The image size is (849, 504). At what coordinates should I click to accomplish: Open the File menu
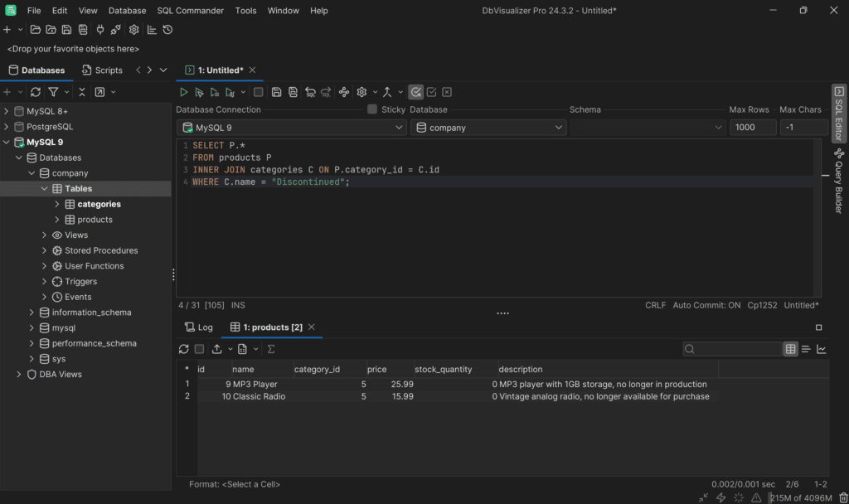coord(34,11)
